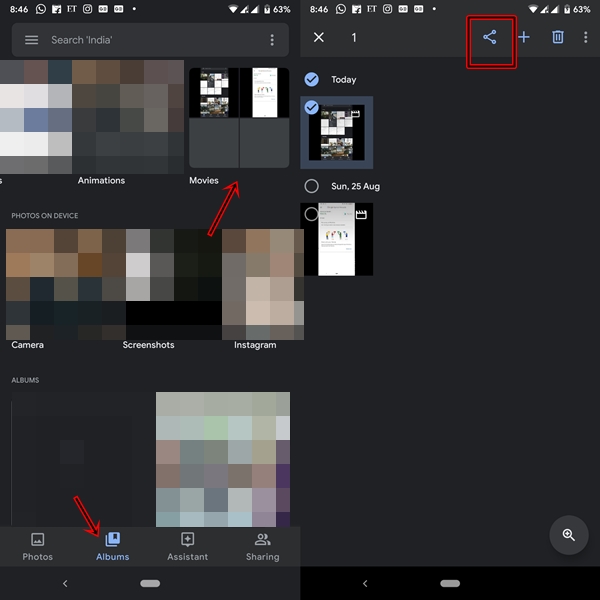Select the Sun, 25 Aug date group

click(311, 186)
